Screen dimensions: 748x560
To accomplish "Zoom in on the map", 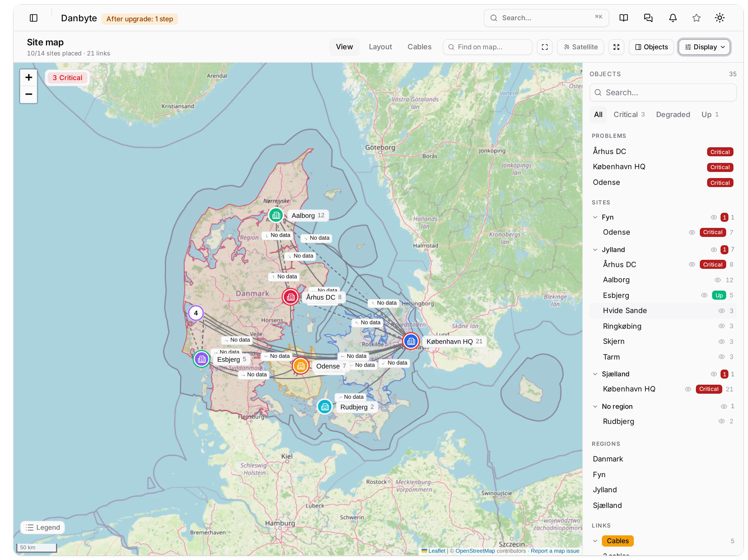I will (29, 77).
